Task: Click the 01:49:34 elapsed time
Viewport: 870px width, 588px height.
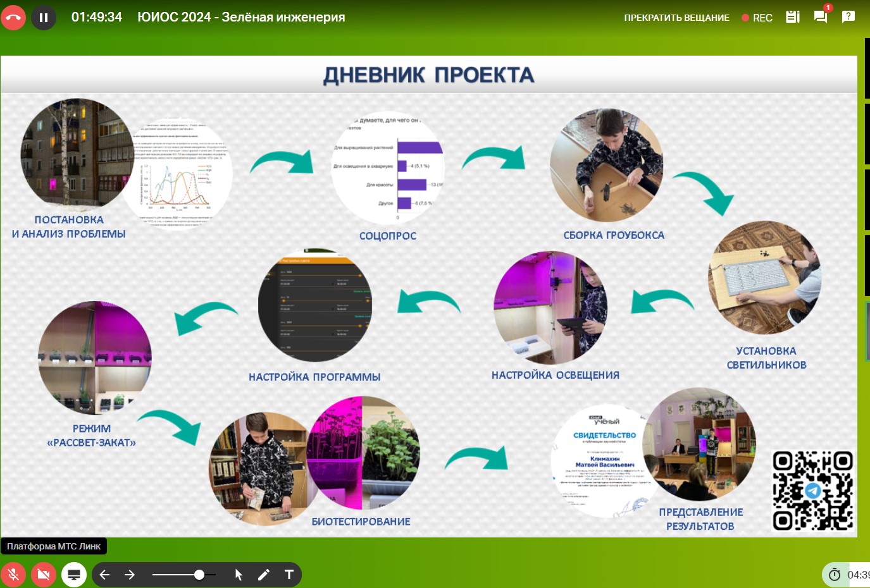Action: coord(97,17)
